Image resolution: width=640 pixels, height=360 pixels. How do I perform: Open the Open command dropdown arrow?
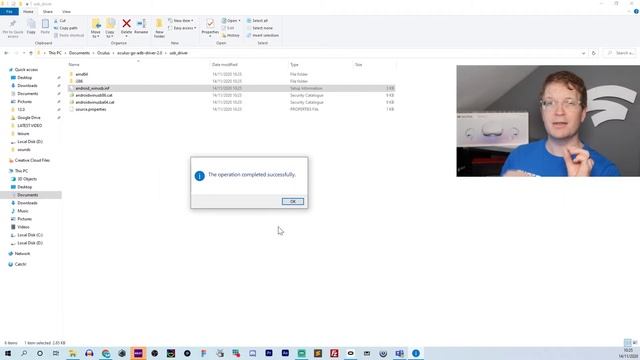coord(239,20)
